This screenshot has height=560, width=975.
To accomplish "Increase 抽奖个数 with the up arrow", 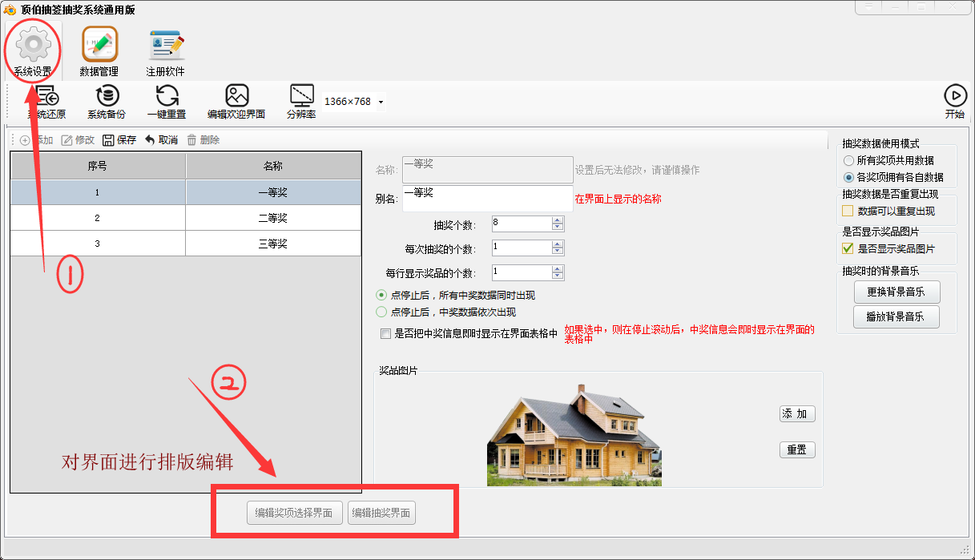I will tap(558, 220).
